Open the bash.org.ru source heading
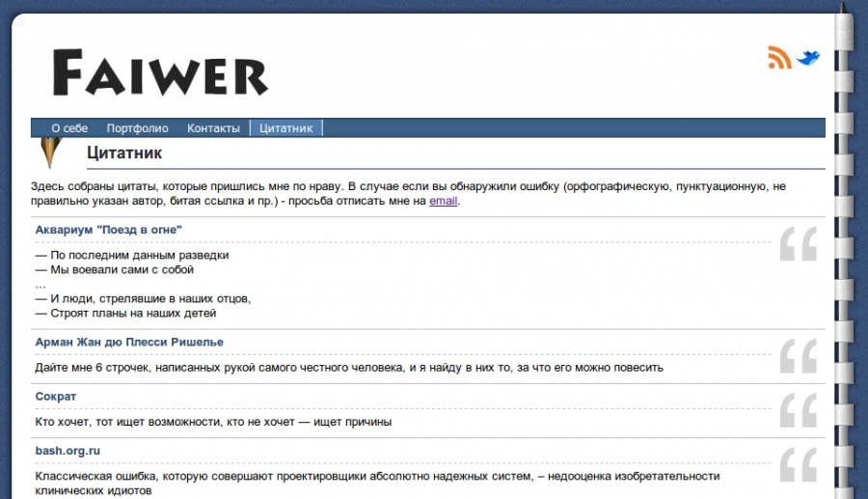The height and width of the screenshot is (499, 868). pos(68,451)
